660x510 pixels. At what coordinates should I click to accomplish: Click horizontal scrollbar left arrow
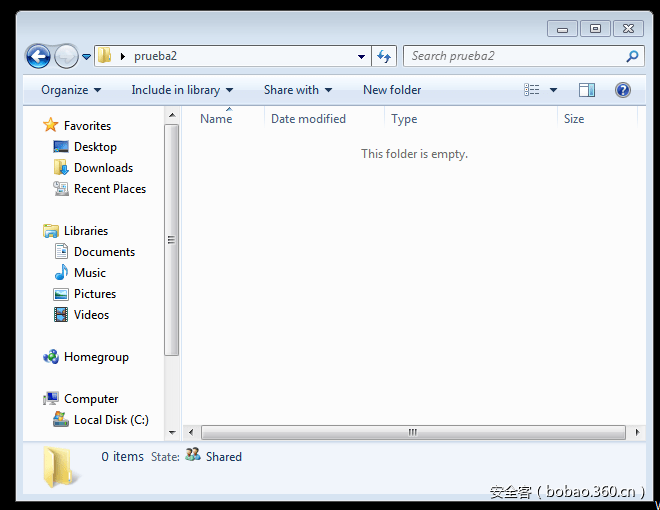point(191,432)
